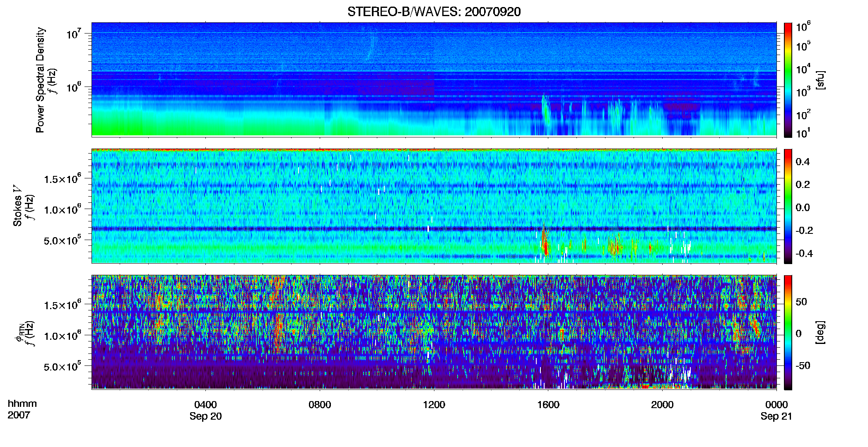The height and width of the screenshot is (447, 868).
Task: Select the 50 label on the degrees color bar
Action: [x=801, y=302]
